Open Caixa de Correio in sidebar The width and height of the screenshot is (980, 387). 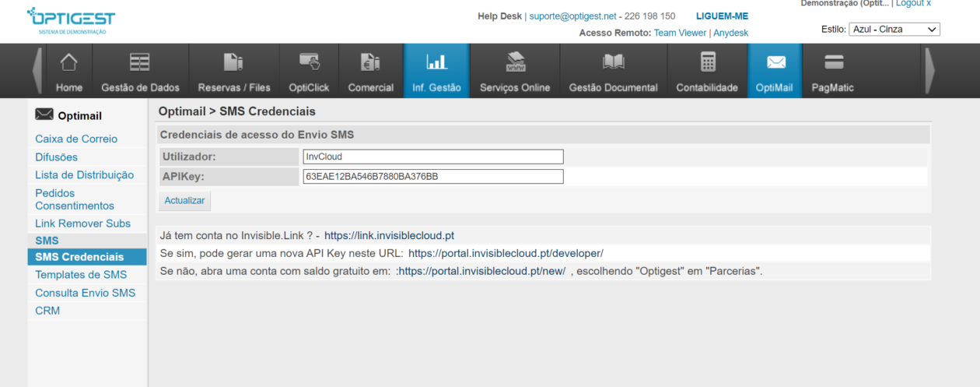click(76, 139)
